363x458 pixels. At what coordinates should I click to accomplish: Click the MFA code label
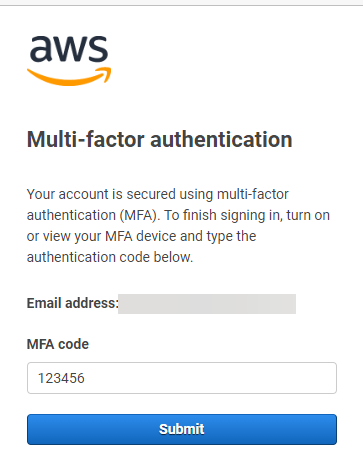pos(58,344)
